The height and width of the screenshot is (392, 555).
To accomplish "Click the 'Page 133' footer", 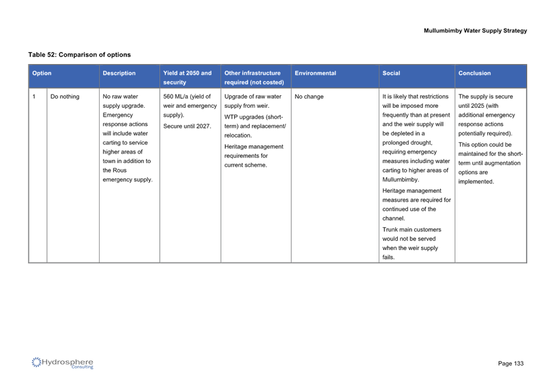I will tap(511, 363).
